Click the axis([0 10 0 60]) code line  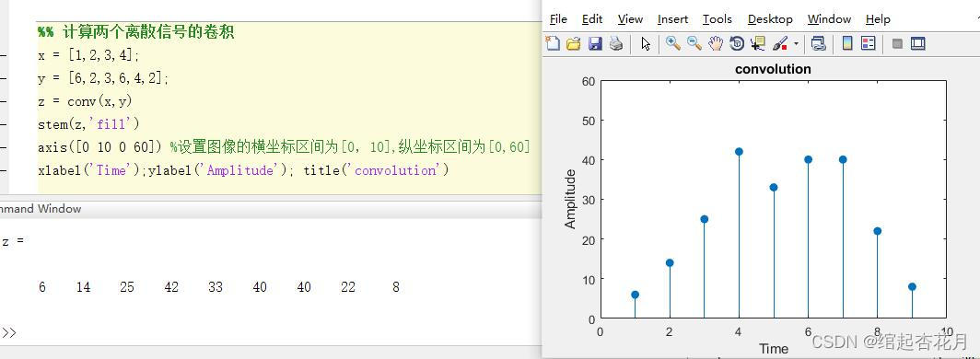coord(284,147)
